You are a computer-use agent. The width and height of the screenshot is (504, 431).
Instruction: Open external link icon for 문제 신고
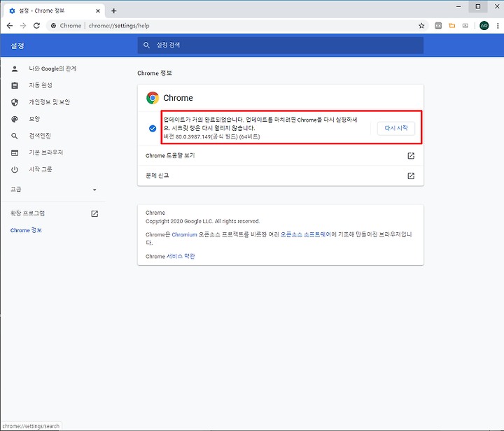coord(411,176)
